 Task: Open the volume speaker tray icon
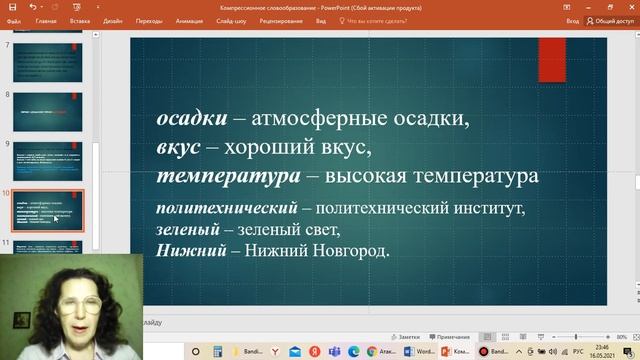(553, 351)
